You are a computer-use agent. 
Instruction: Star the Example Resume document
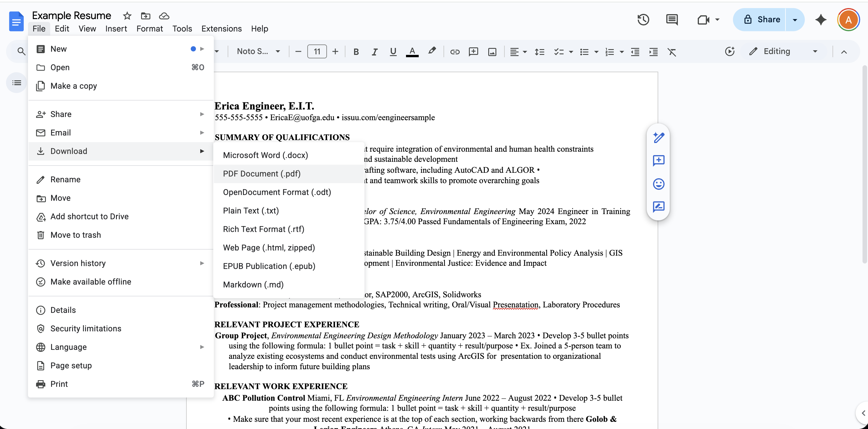click(x=127, y=16)
